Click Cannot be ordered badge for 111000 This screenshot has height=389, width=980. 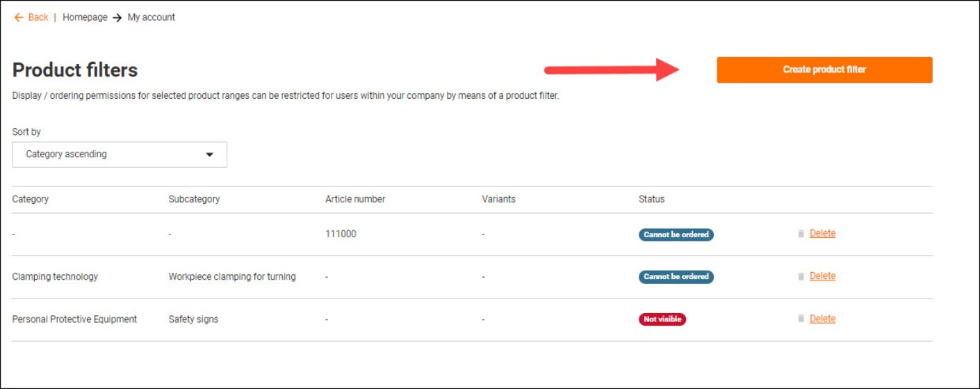click(x=676, y=235)
